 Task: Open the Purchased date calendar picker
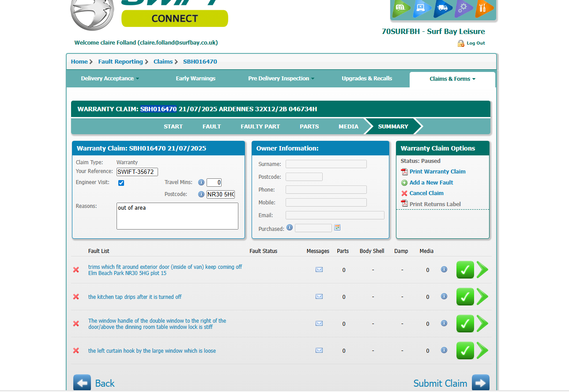point(337,228)
